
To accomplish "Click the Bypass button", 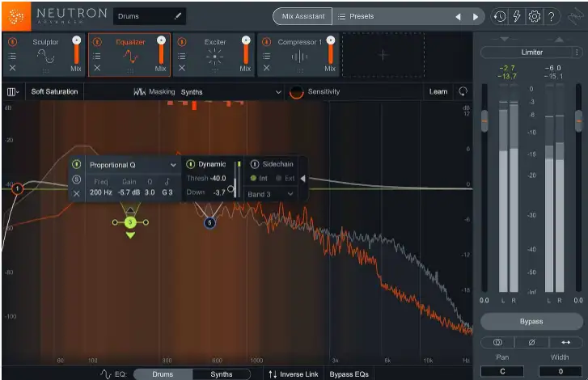I will (531, 322).
